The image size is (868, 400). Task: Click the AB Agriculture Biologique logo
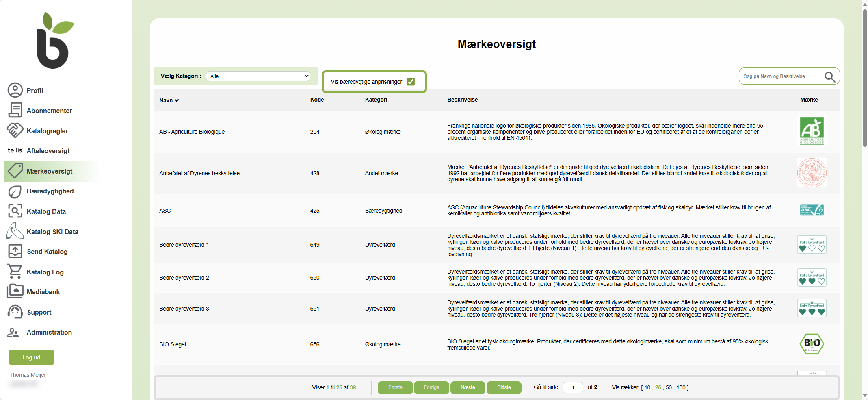(812, 131)
